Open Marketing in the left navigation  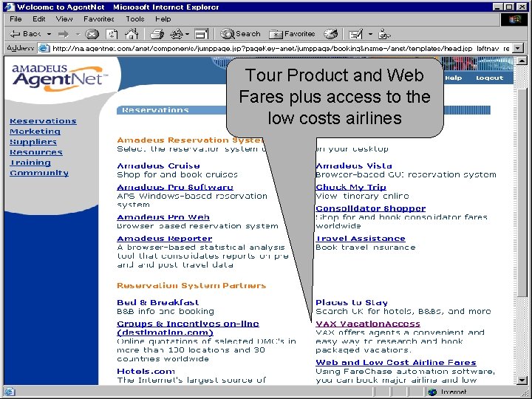pos(35,132)
